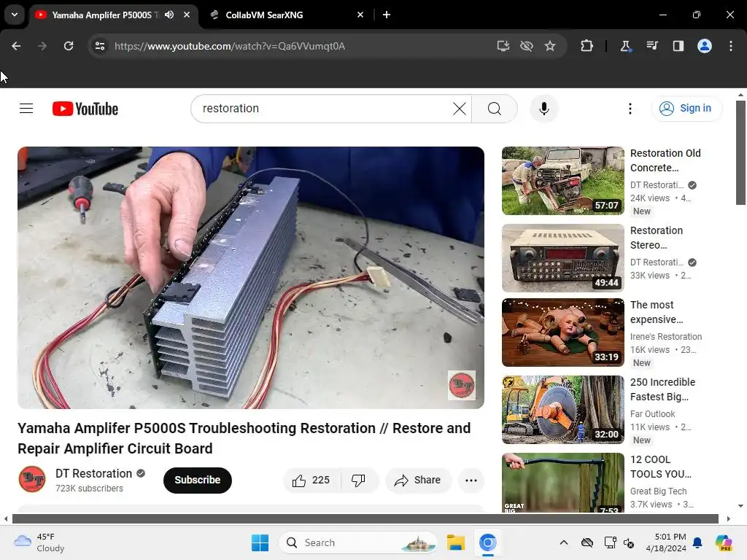747x560 pixels.
Task: Click scrollbar down arrow
Action: 740,506
